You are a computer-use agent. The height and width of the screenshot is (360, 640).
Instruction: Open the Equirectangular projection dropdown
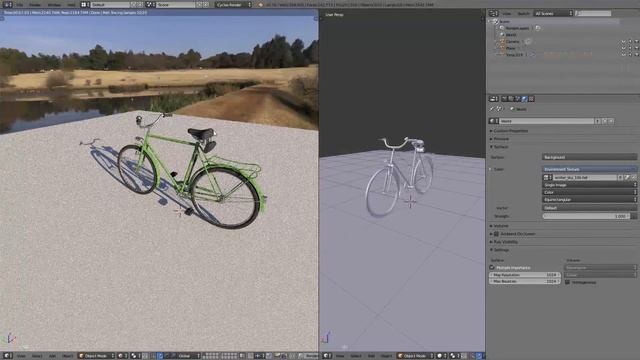[590, 200]
